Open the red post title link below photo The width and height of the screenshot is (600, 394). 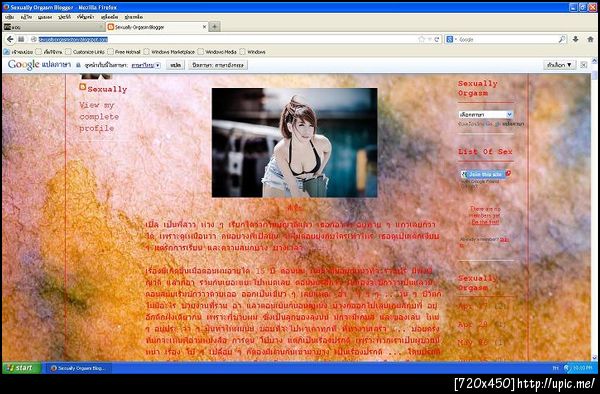[295, 208]
